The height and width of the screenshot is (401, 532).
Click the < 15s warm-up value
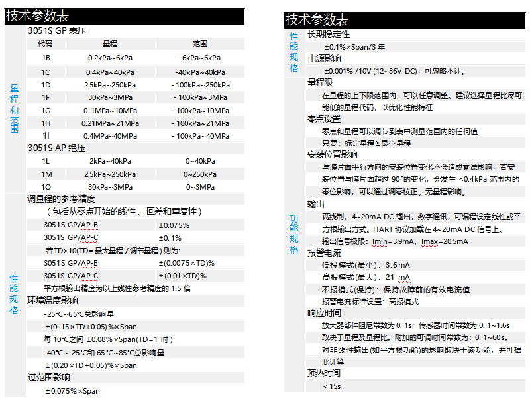click(331, 386)
